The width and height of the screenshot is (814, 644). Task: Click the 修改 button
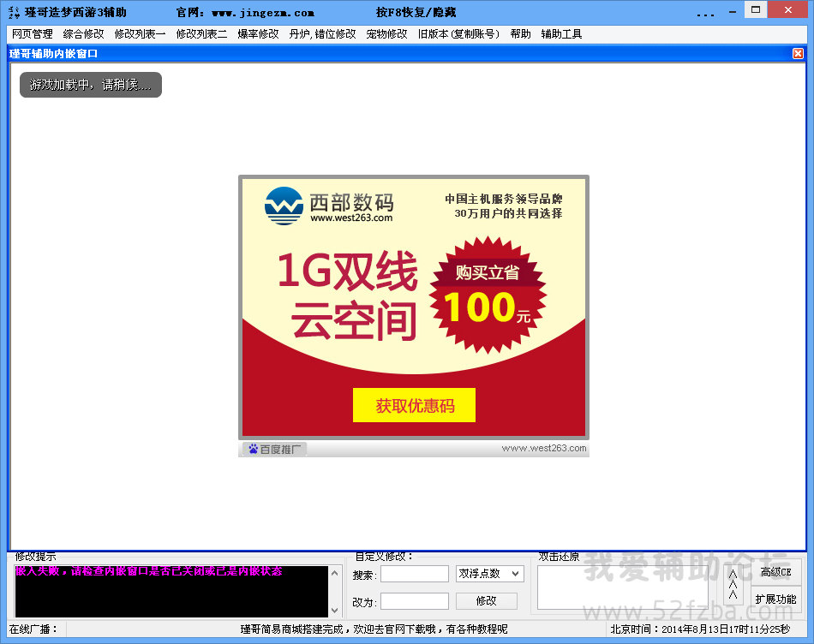(x=486, y=600)
